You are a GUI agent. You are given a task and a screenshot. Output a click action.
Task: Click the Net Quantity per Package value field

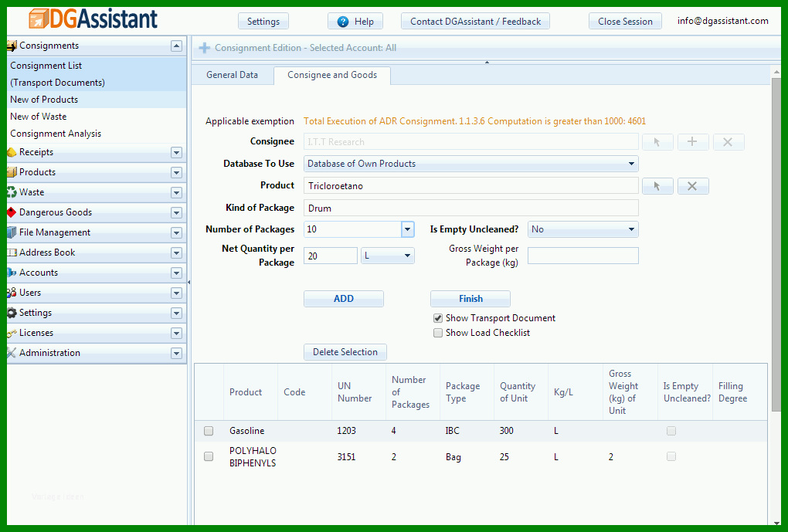coord(331,256)
